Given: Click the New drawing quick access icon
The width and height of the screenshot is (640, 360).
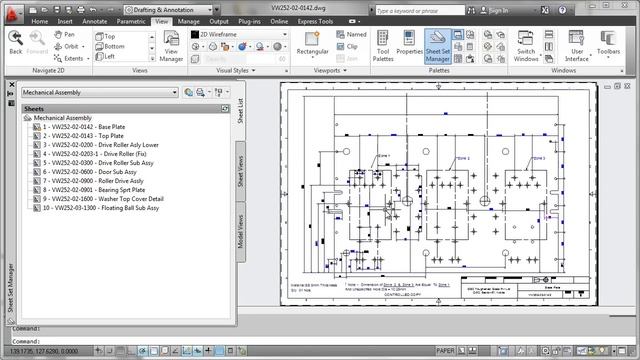Looking at the screenshot, I should point(33,10).
